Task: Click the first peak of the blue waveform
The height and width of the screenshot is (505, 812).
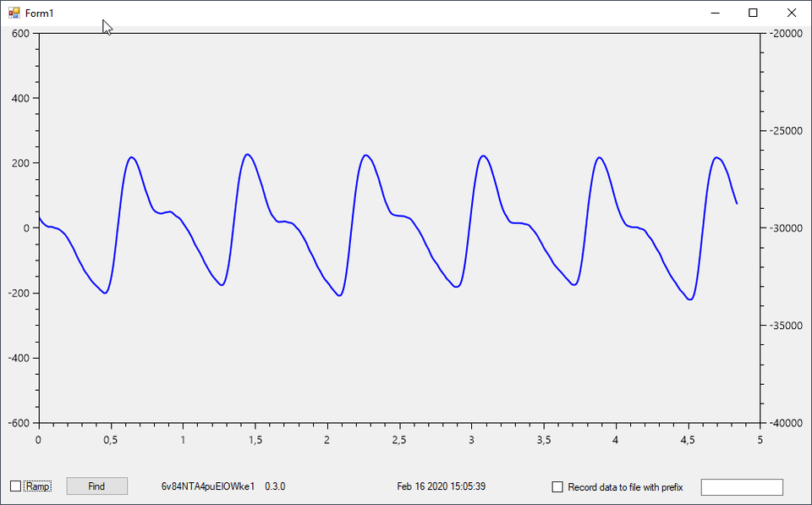Action: (132, 157)
